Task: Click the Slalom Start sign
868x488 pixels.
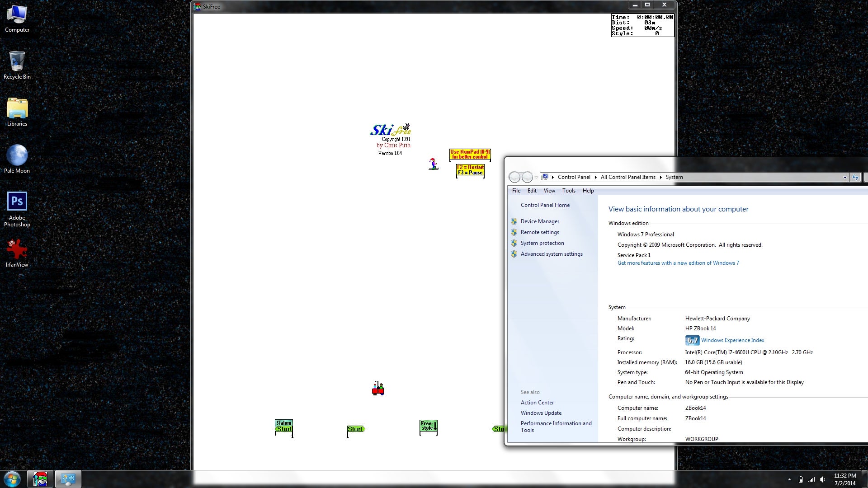Action: tap(284, 428)
